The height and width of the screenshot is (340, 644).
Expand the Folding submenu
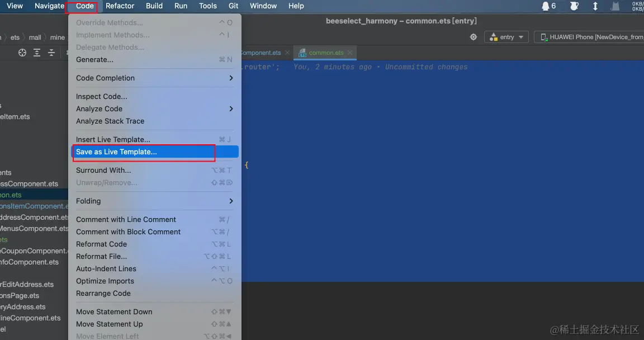click(154, 201)
